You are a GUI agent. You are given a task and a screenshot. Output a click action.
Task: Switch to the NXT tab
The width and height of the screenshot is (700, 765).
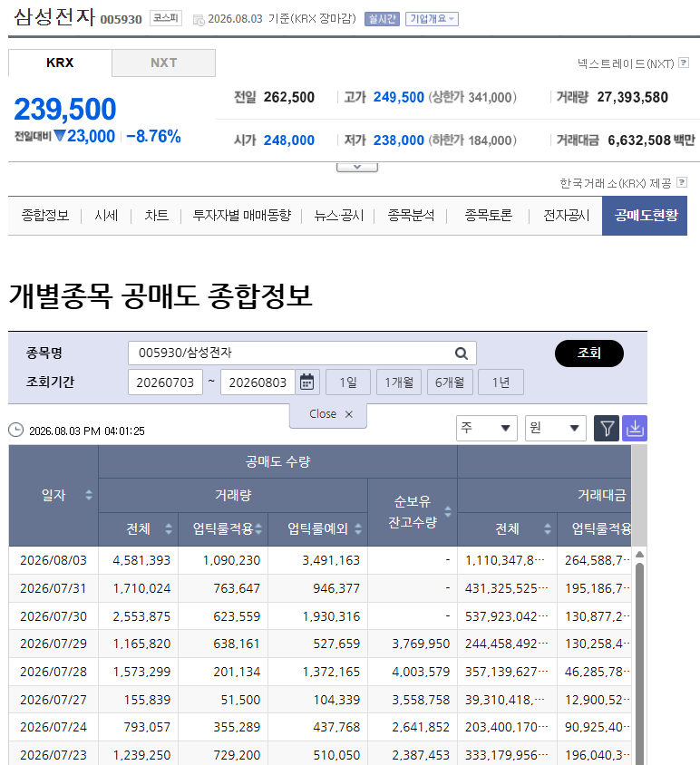tap(163, 63)
